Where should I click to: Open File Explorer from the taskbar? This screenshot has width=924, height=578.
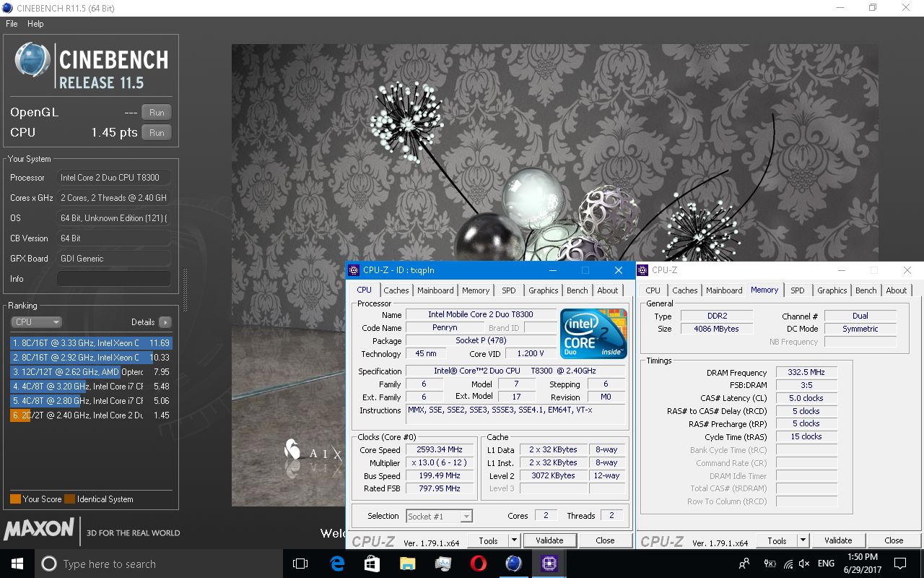(407, 564)
